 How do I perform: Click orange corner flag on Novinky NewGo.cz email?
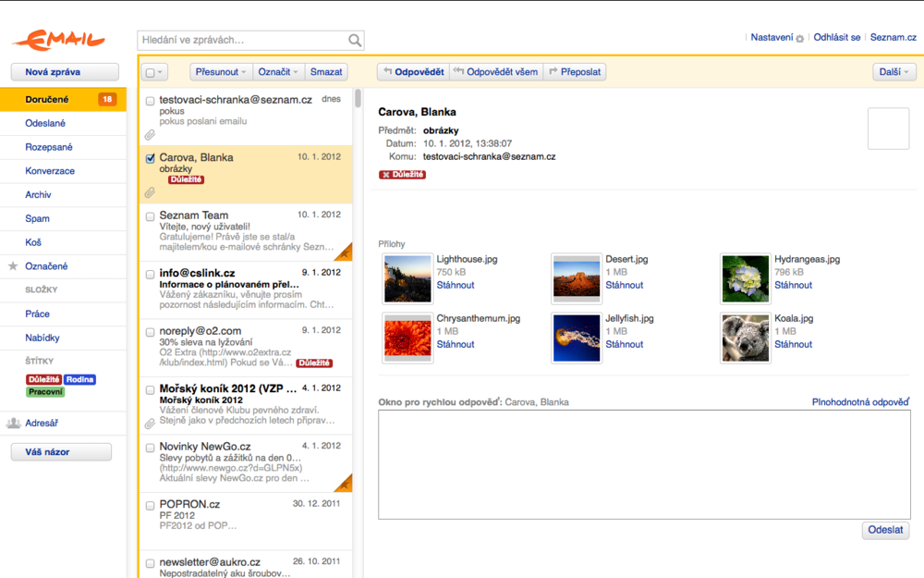coord(345,485)
